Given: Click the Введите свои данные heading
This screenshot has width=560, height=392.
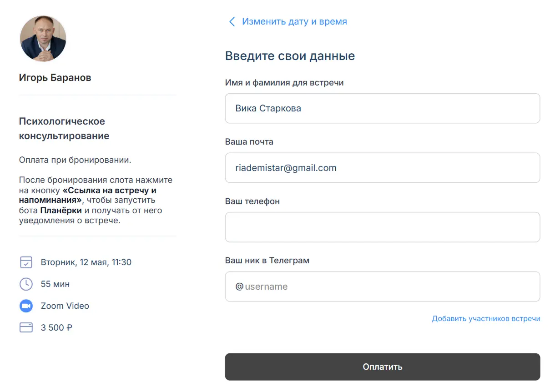Looking at the screenshot, I should pos(290,56).
